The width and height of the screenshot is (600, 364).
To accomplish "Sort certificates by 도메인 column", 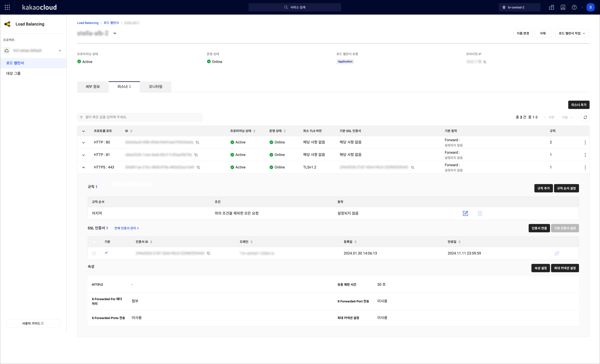I will coord(252,242).
